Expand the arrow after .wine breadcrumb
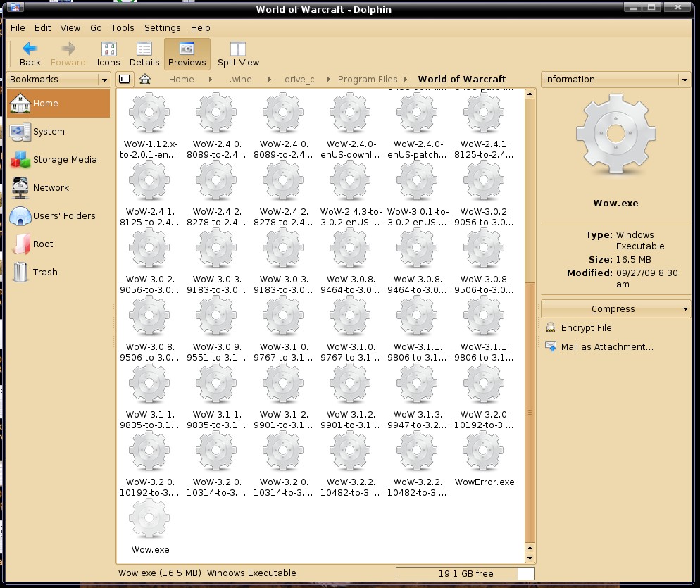 (x=269, y=79)
